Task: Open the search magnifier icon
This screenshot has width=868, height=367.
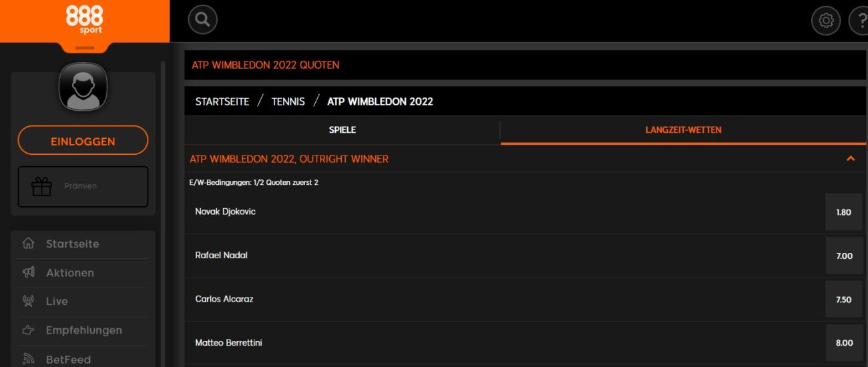Action: point(203,20)
